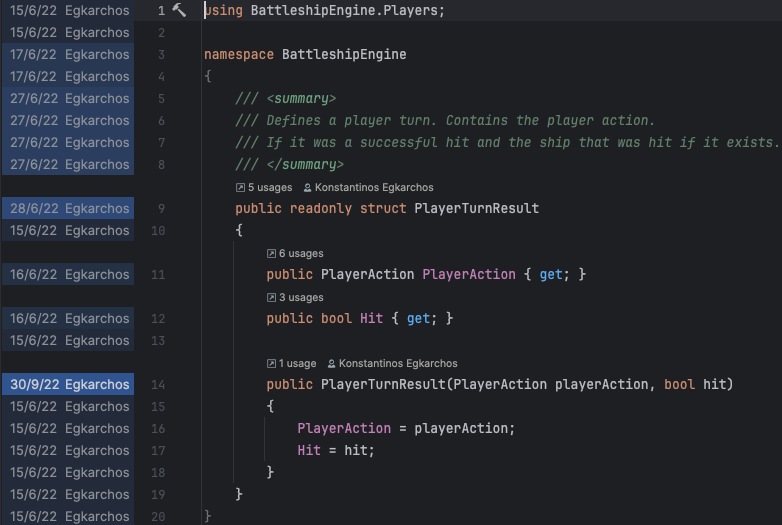782x525 pixels.
Task: Click the author person icon above the PlayerTurnResult struct
Action: (x=307, y=187)
